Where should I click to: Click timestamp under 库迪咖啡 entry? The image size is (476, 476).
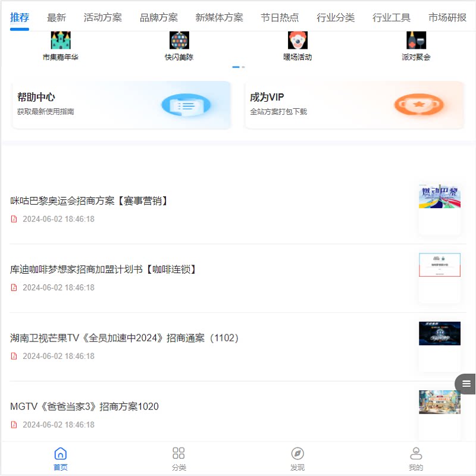(58, 287)
